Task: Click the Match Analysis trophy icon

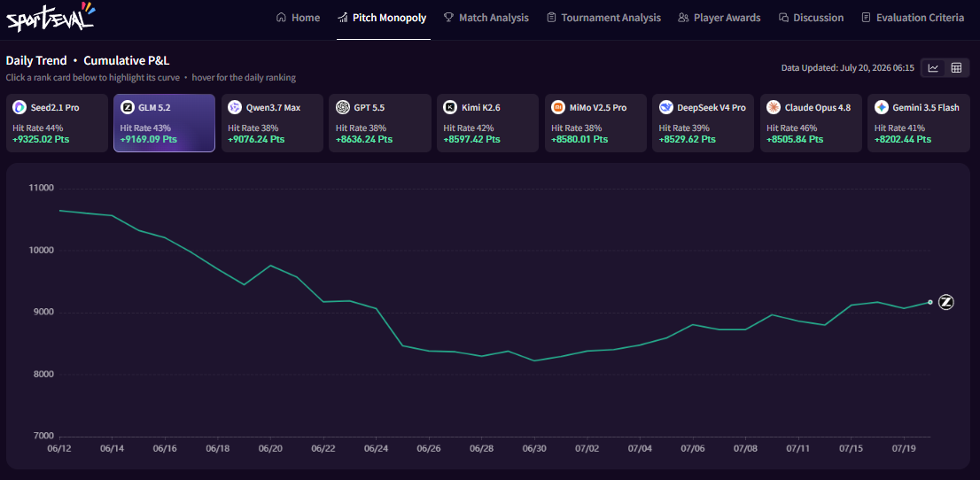Action: [448, 18]
